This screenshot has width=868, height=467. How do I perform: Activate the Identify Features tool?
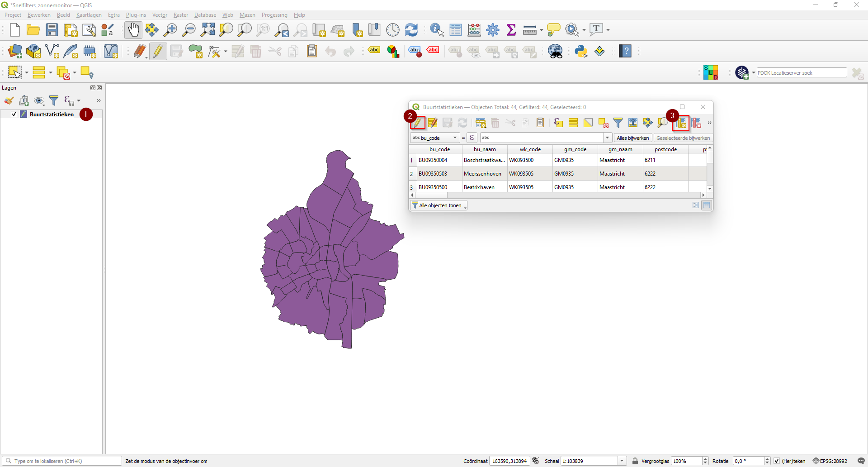437,30
